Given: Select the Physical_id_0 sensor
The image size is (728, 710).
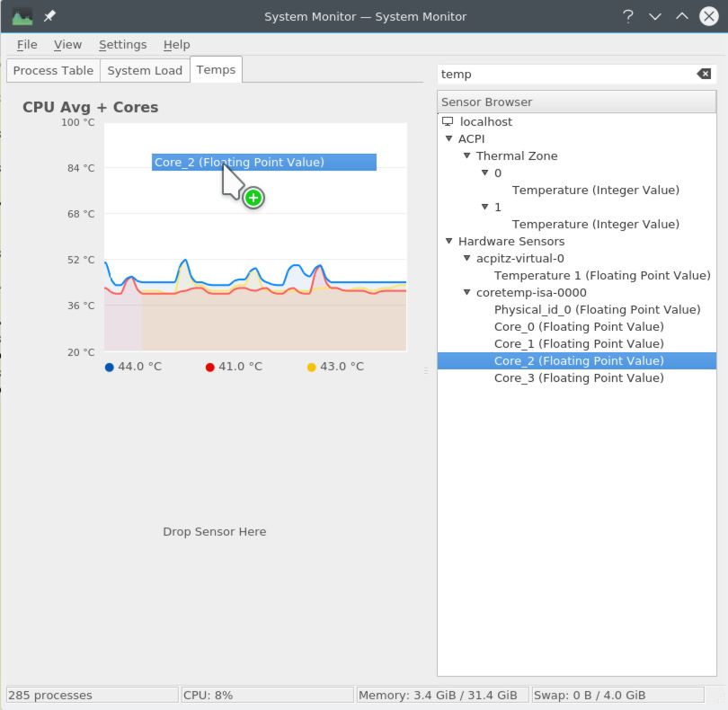Looking at the screenshot, I should point(597,310).
